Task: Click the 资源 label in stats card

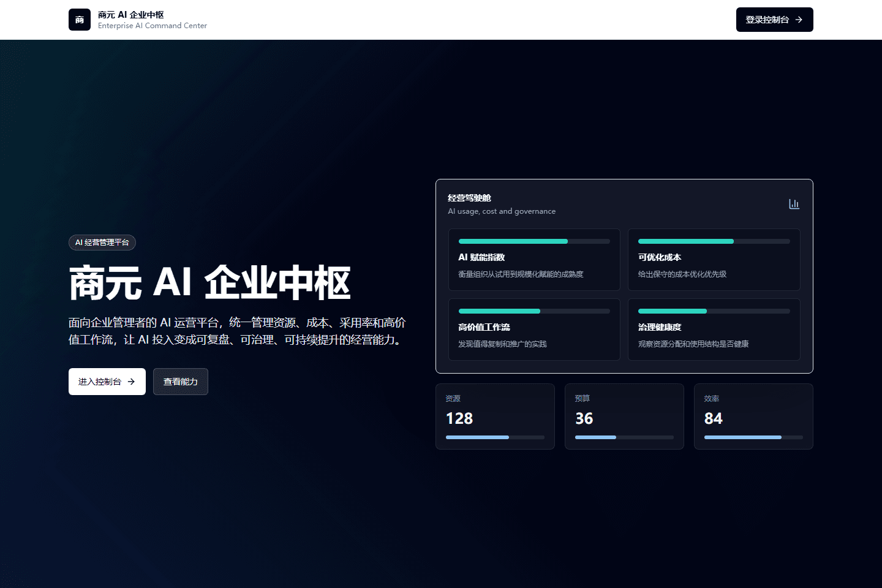Action: tap(453, 398)
